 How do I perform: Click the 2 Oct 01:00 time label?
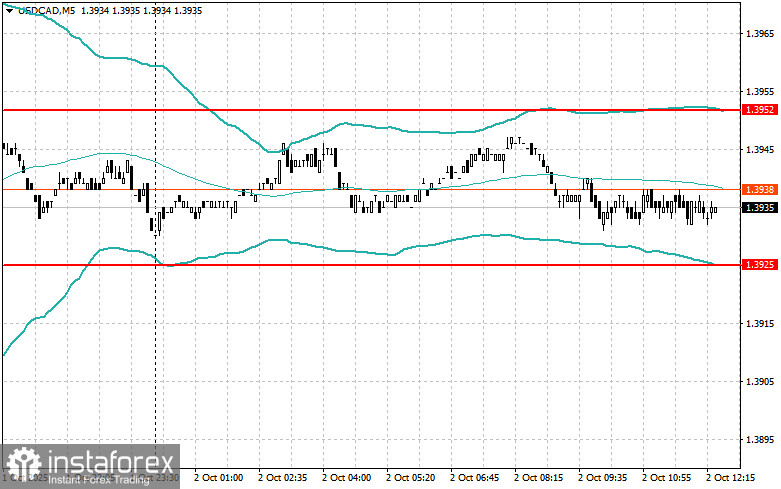pos(218,478)
